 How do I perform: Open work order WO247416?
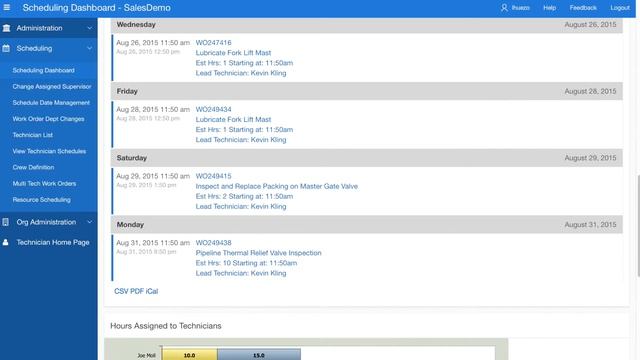click(213, 42)
